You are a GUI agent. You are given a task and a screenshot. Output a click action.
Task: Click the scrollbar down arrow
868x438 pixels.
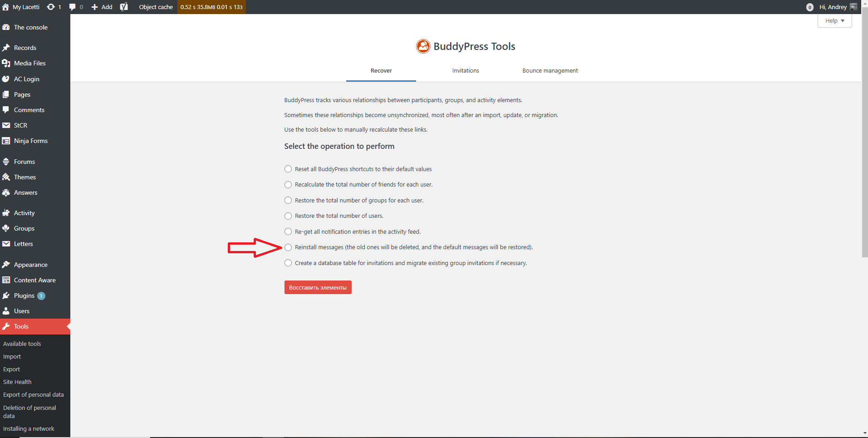(x=865, y=433)
